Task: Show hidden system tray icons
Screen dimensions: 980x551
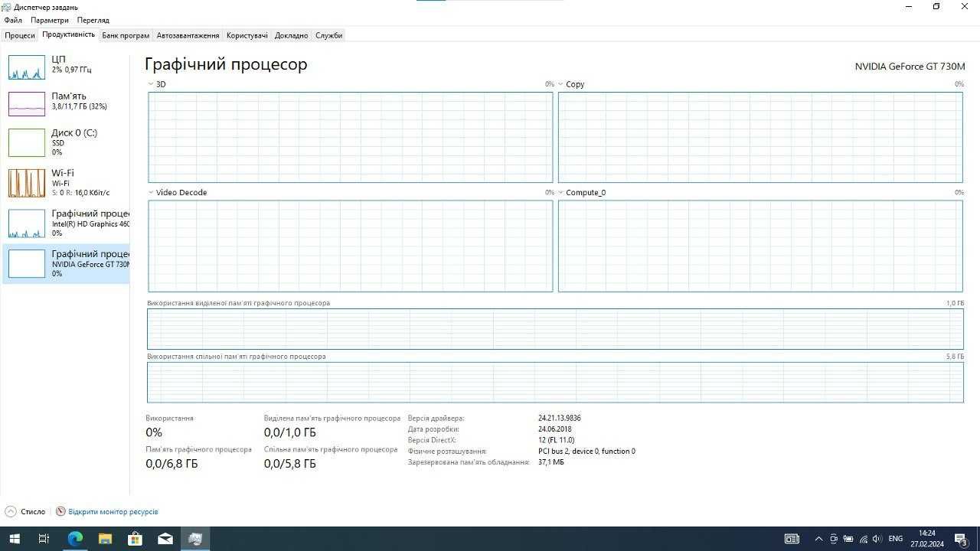Action: click(818, 539)
